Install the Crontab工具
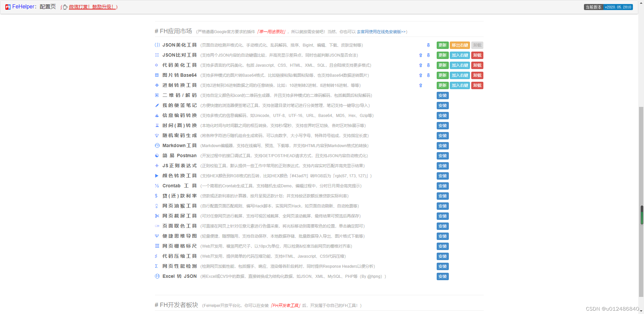644x314 pixels. point(443,186)
